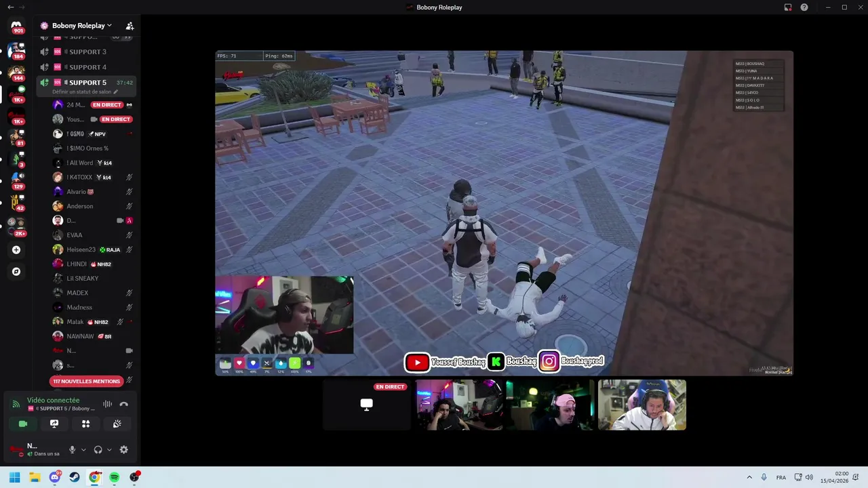Viewport: 868px width, 488px height.
Task: Open OBS Studio from taskbar
Action: (134, 477)
